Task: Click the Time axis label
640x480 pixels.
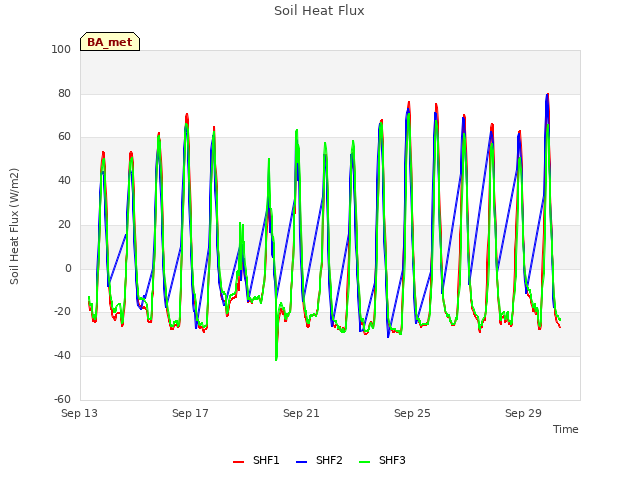Action: click(565, 429)
